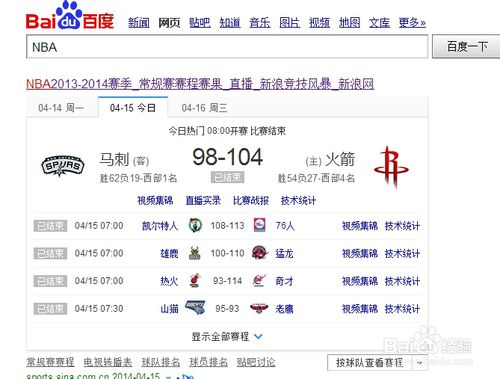Viewport: 500px width, 379px height.
Task: Click the Miami Heat logo icon
Action: [195, 281]
